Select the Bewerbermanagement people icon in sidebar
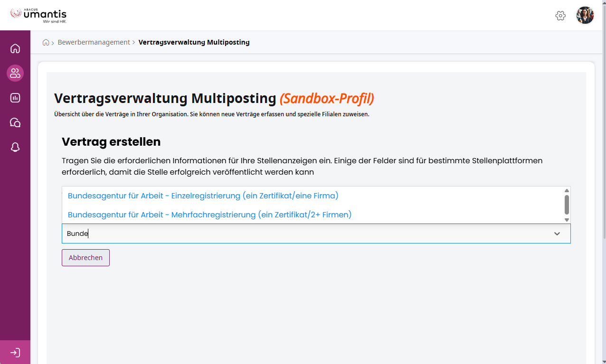The height and width of the screenshot is (364, 606). pyautogui.click(x=15, y=73)
